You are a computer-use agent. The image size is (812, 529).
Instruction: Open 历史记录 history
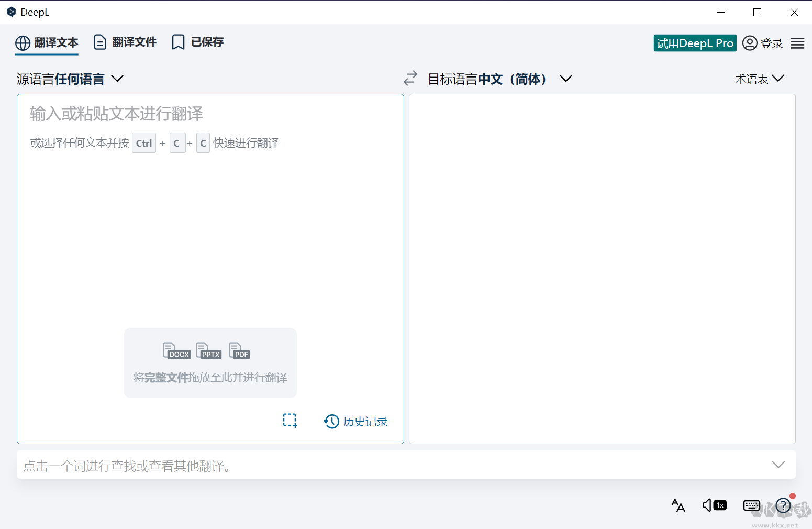click(356, 422)
